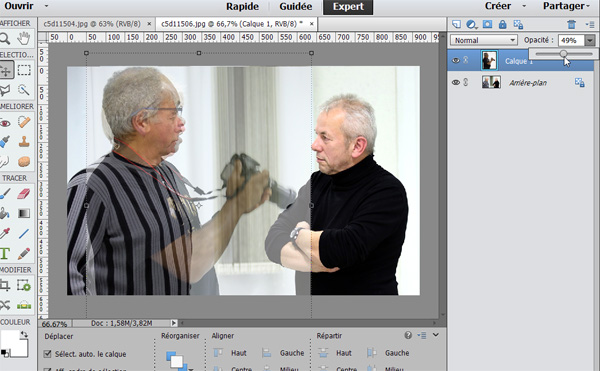
Task: Open status bar info arrow menu
Action: point(174,323)
